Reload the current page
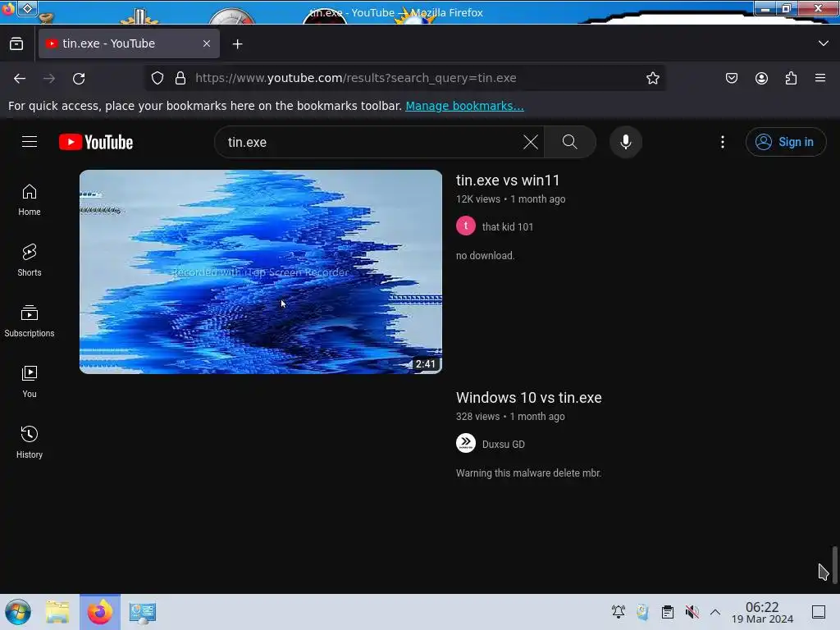 (79, 78)
